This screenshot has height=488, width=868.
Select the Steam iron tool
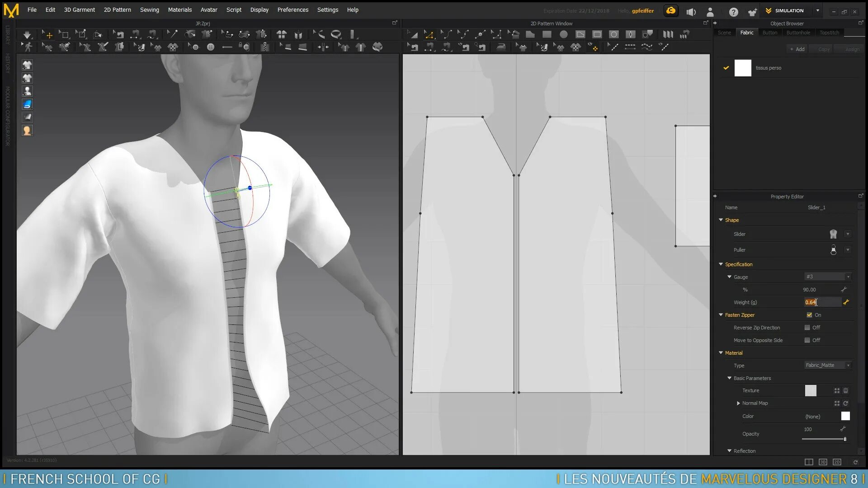(501, 47)
